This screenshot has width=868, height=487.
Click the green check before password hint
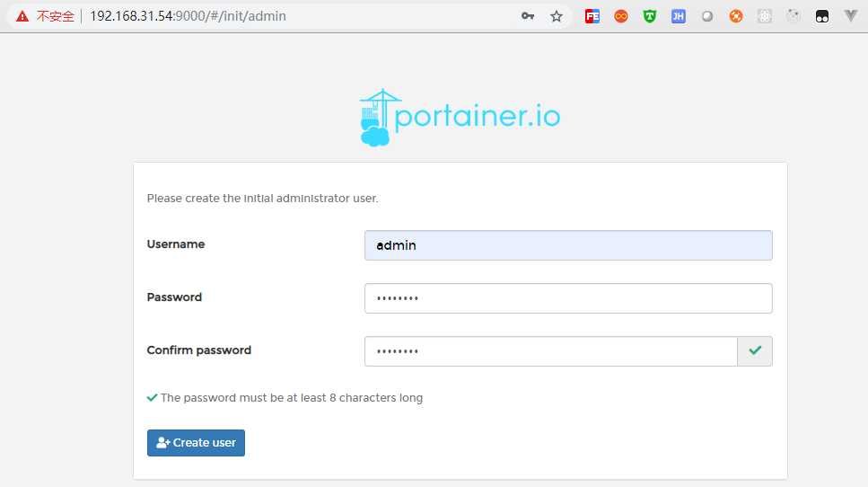153,398
